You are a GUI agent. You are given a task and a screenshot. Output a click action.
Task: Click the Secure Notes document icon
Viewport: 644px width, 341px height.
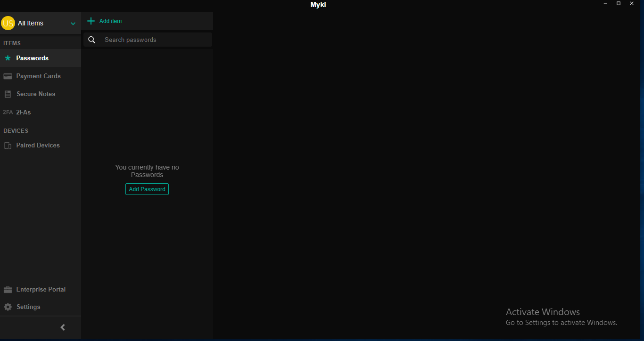(x=8, y=94)
